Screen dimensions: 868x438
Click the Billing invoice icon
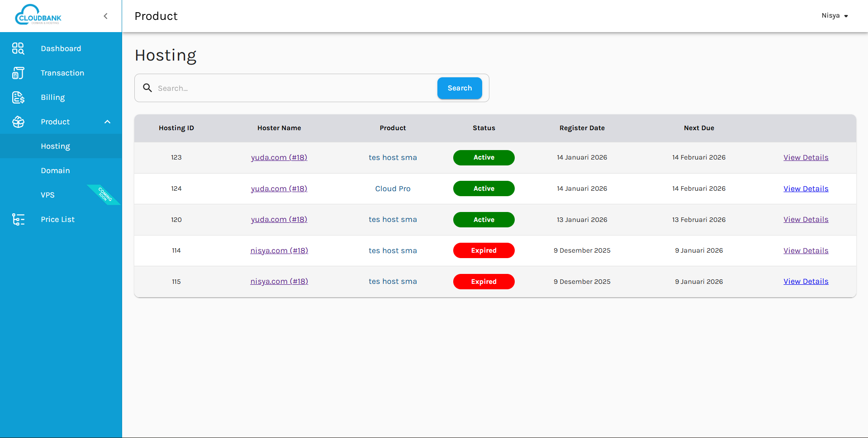(18, 97)
